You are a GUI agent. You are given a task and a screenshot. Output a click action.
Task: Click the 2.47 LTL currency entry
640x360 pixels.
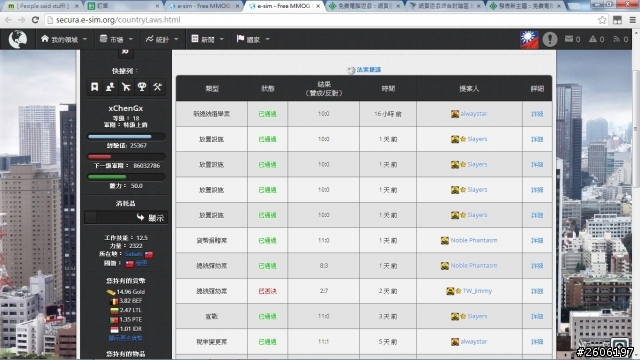click(x=125, y=310)
